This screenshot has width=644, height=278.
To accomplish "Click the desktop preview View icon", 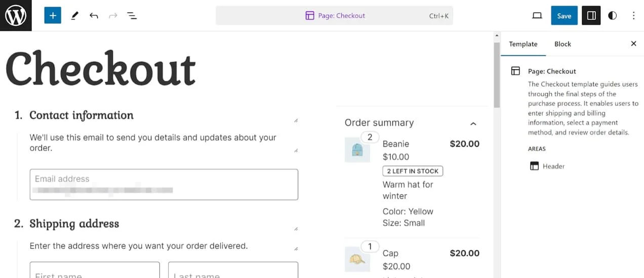I will pos(537,16).
